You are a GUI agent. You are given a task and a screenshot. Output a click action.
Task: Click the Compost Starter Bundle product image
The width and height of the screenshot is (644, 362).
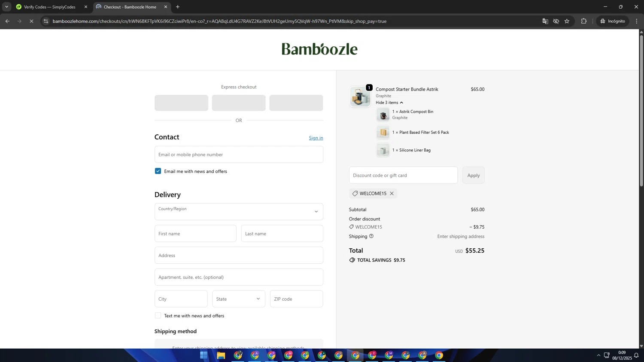pos(360,97)
